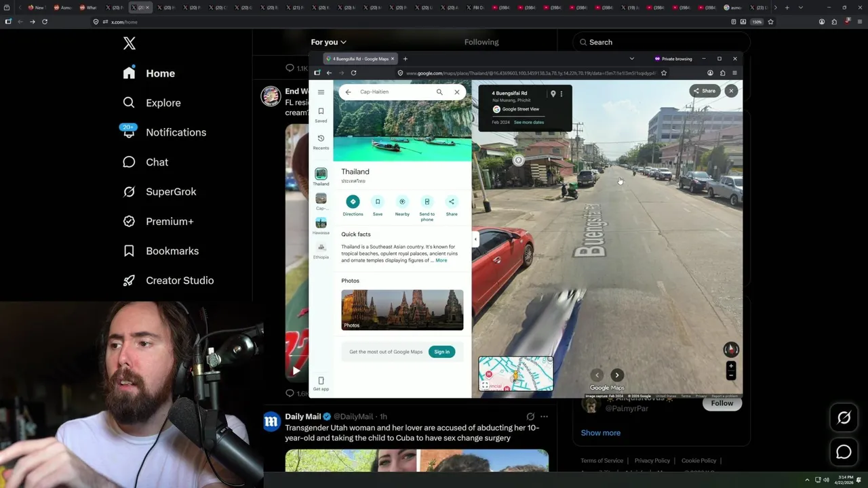
Task: Select the 4 Buengsifai Rd Google Maps tab
Action: click(x=359, y=59)
